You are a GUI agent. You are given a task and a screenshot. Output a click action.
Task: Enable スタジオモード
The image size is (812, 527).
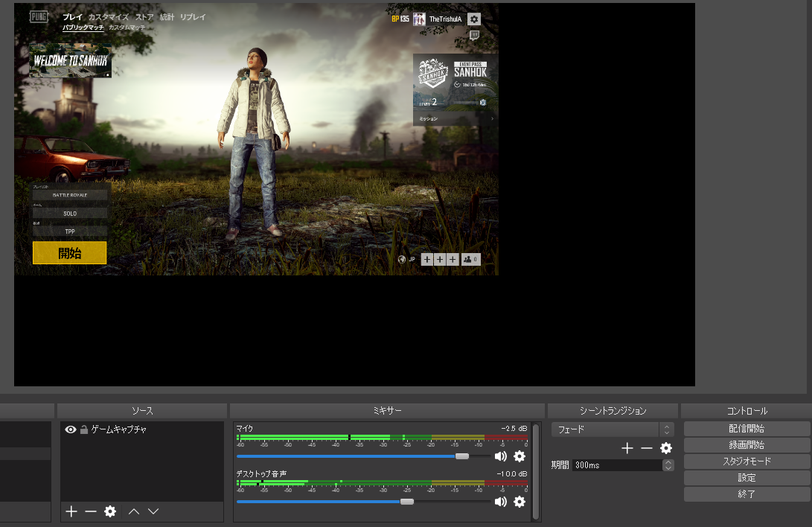747,461
